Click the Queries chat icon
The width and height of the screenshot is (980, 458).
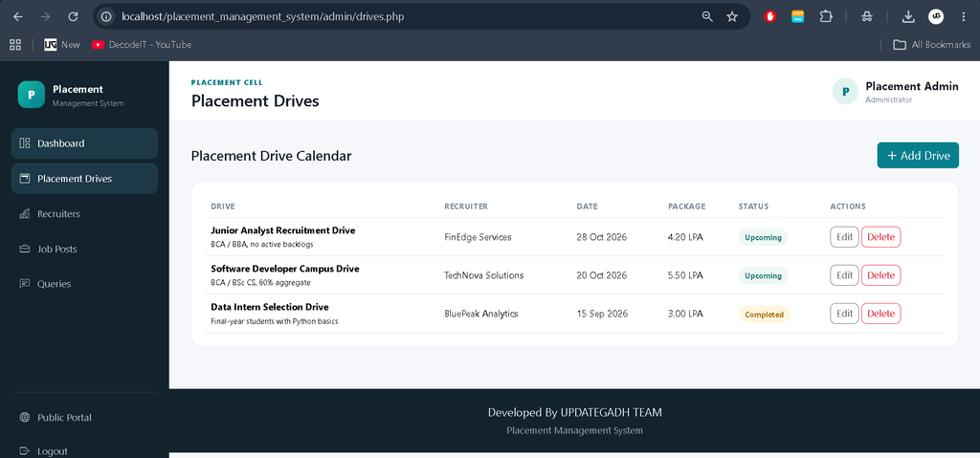(x=25, y=284)
